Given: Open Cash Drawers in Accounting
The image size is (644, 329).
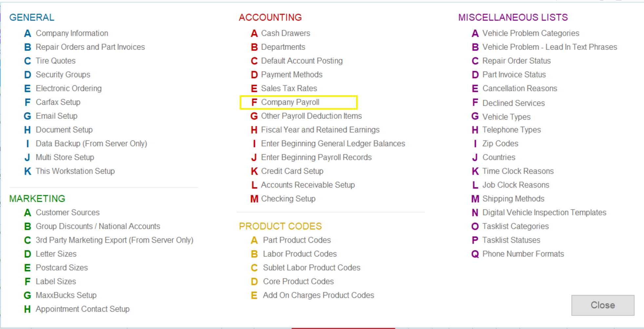Looking at the screenshot, I should [x=285, y=33].
